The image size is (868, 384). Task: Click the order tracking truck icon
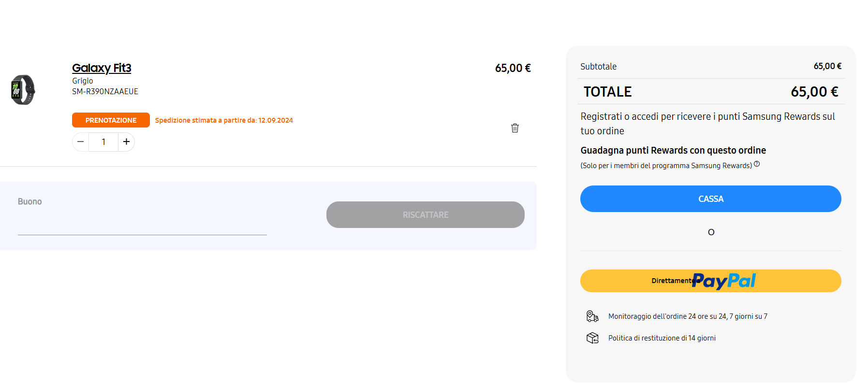click(x=592, y=316)
